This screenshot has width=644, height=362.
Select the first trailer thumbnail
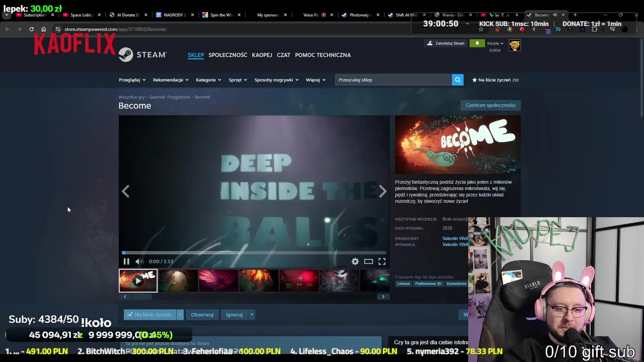pyautogui.click(x=138, y=281)
